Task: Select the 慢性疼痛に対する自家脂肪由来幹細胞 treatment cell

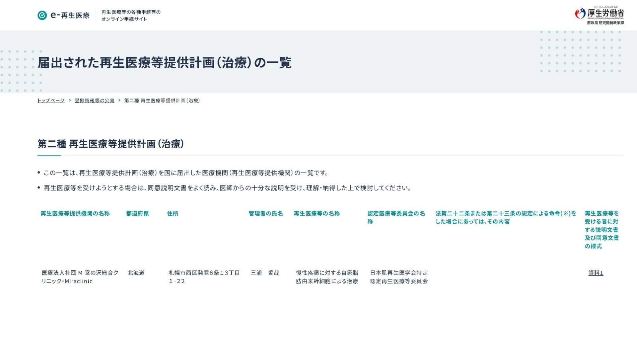Action: (327, 277)
